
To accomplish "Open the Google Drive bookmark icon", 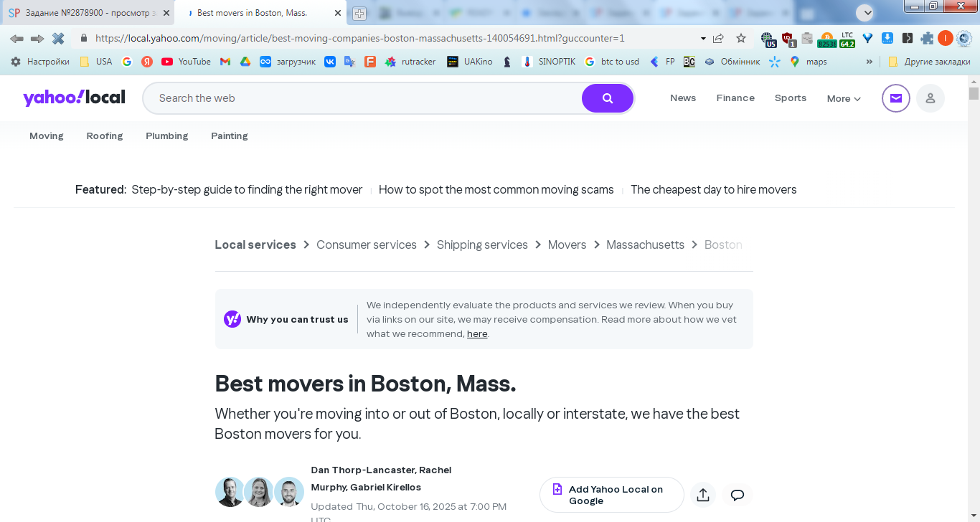I will [x=245, y=62].
